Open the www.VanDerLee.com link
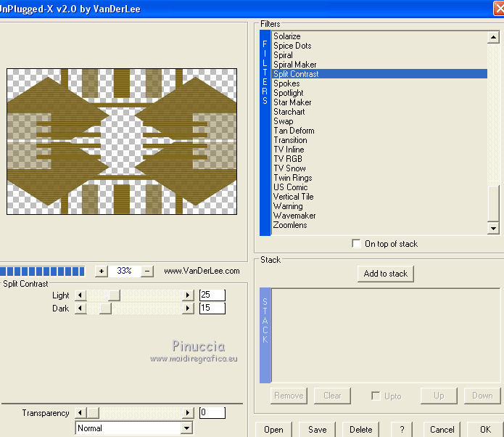Screen dimensions: 504x437 202,271
